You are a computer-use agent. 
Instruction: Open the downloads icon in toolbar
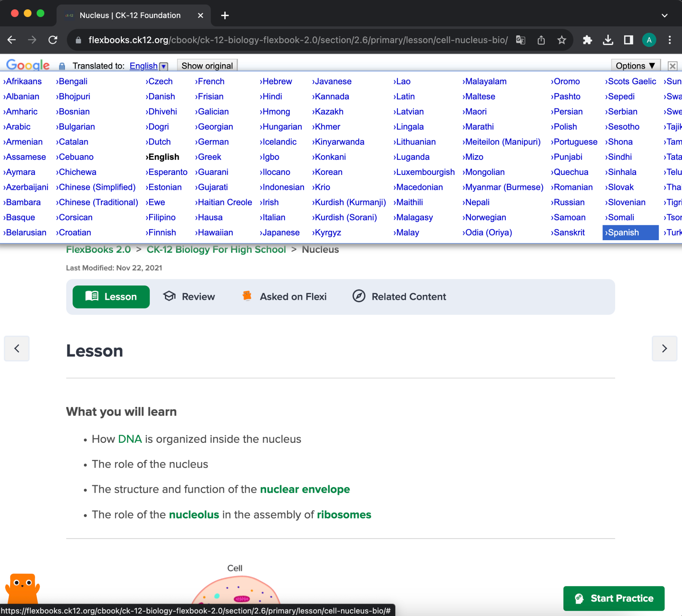coord(608,40)
